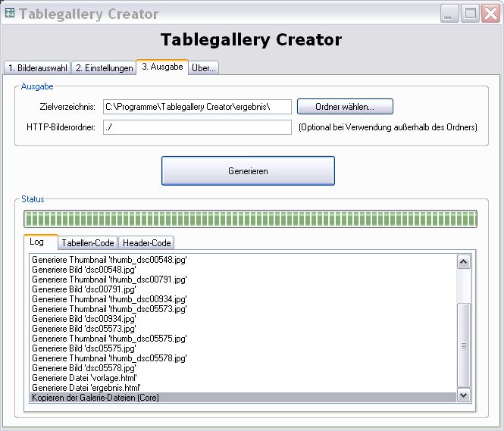
Task: Select log line "Generiere Datei 'ergebnis.html'"
Action: click(243, 388)
